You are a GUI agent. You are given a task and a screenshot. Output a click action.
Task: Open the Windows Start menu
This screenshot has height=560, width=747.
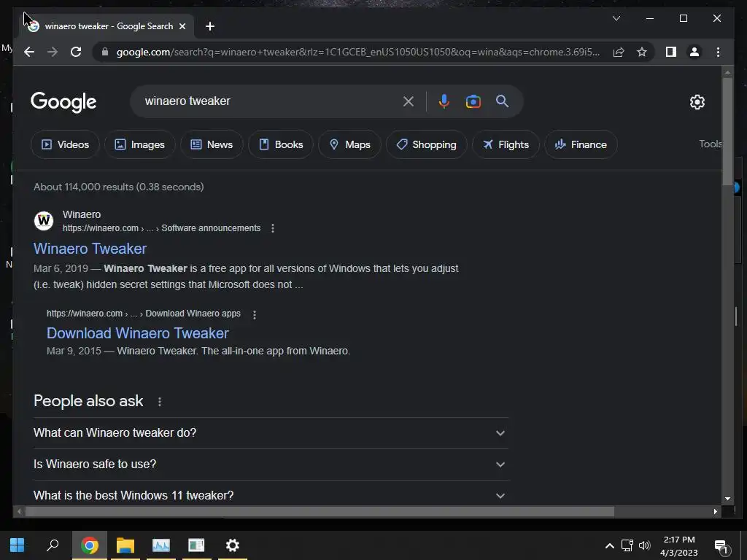click(18, 545)
